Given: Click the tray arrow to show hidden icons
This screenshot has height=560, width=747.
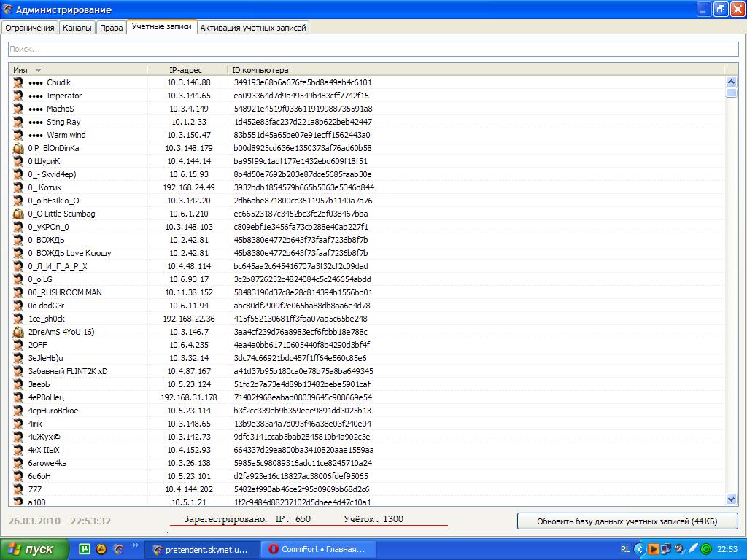Looking at the screenshot, I should (640, 549).
